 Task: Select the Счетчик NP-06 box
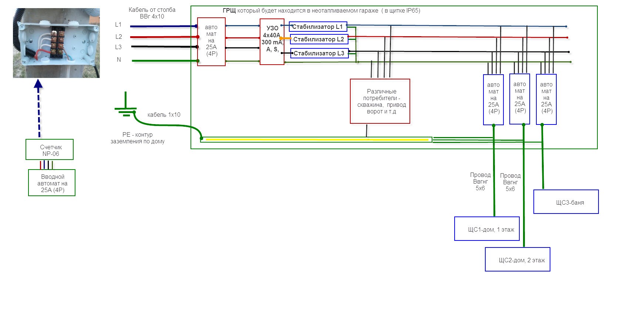point(50,150)
